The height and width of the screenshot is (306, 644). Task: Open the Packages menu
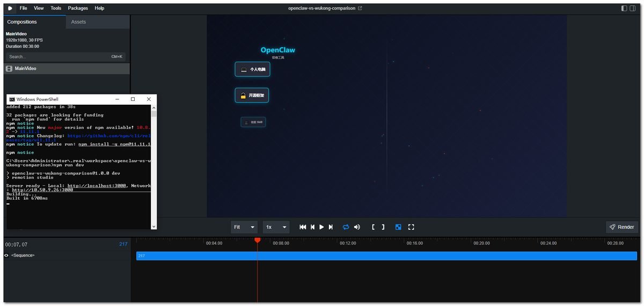pyautogui.click(x=78, y=8)
